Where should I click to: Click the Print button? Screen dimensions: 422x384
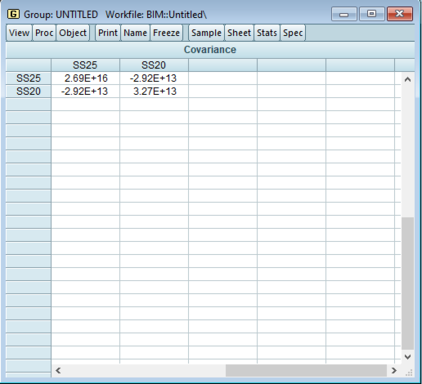tap(108, 33)
